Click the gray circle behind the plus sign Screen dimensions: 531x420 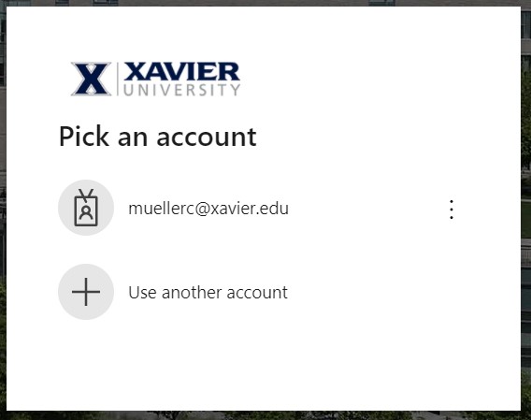[x=86, y=292]
